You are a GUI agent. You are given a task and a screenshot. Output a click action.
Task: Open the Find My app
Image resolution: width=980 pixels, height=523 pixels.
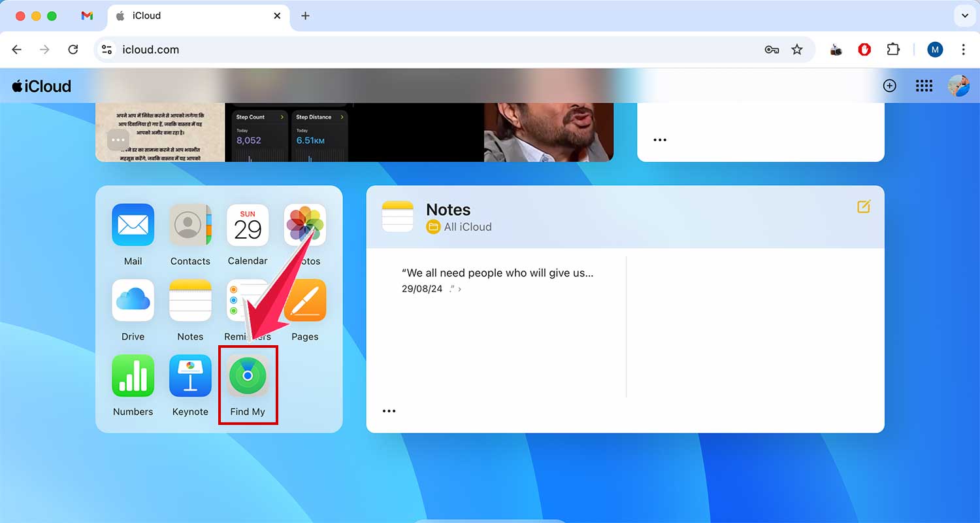(x=248, y=376)
